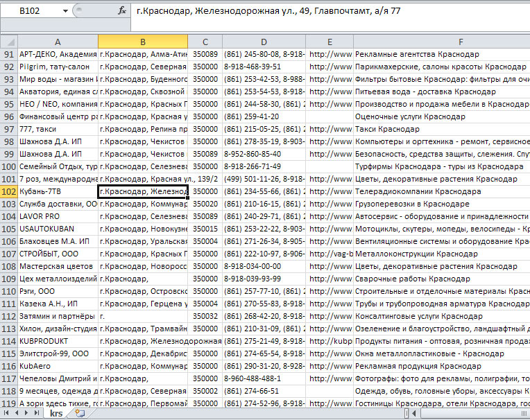Click previous sheet navigation arrow
Image resolution: width=530 pixels, height=420 pixels.
16,412
